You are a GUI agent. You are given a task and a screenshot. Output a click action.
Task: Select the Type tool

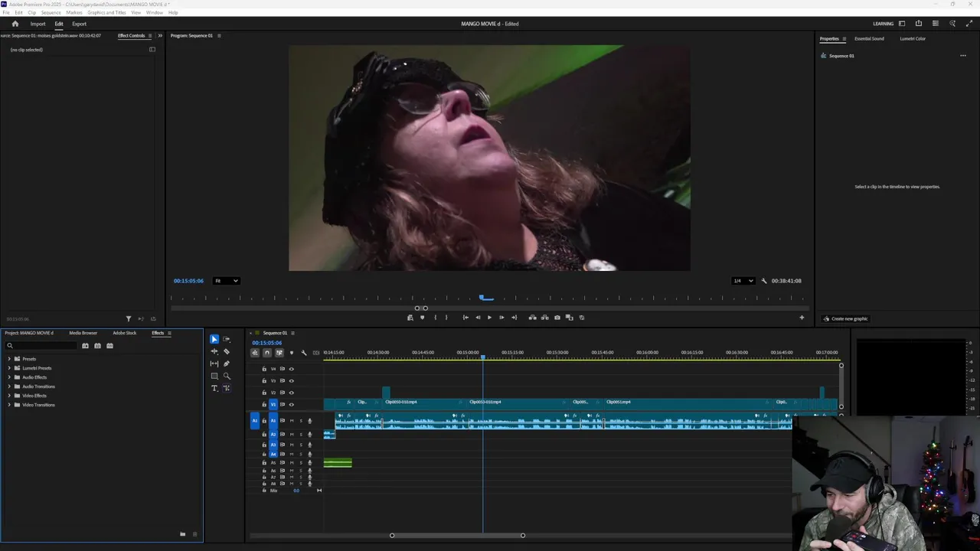214,388
